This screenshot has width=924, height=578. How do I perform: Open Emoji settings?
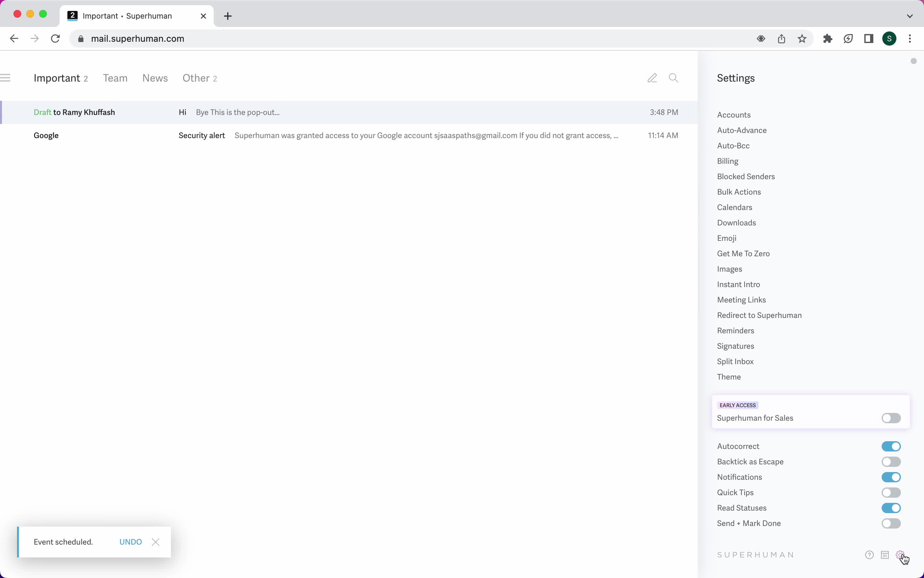726,238
